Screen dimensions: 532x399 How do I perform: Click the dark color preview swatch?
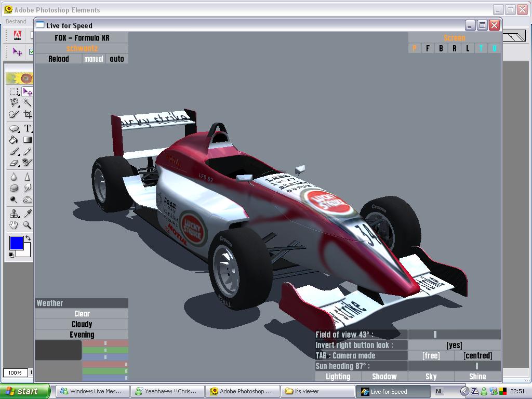coord(58,350)
